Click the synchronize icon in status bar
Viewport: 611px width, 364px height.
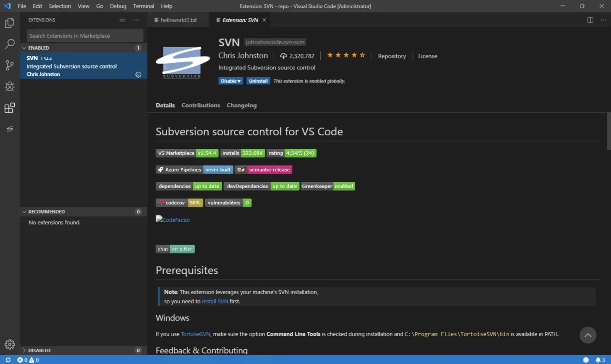point(8,360)
